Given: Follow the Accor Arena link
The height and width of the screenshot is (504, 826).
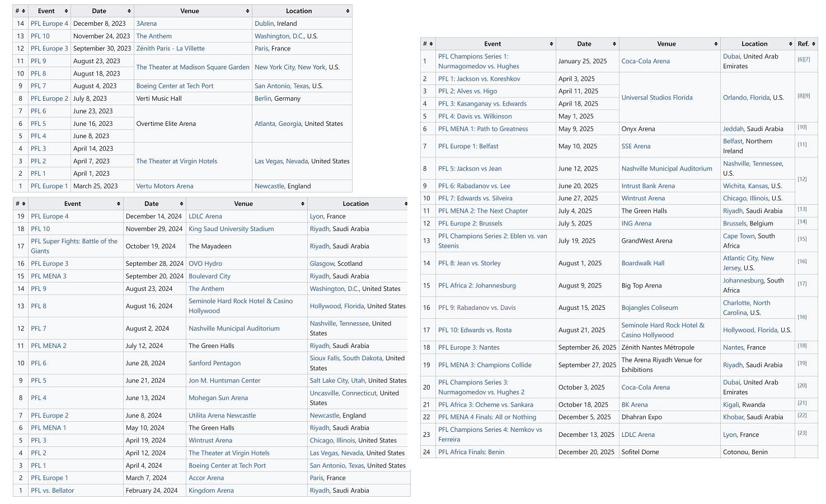Looking at the screenshot, I should tap(206, 478).
